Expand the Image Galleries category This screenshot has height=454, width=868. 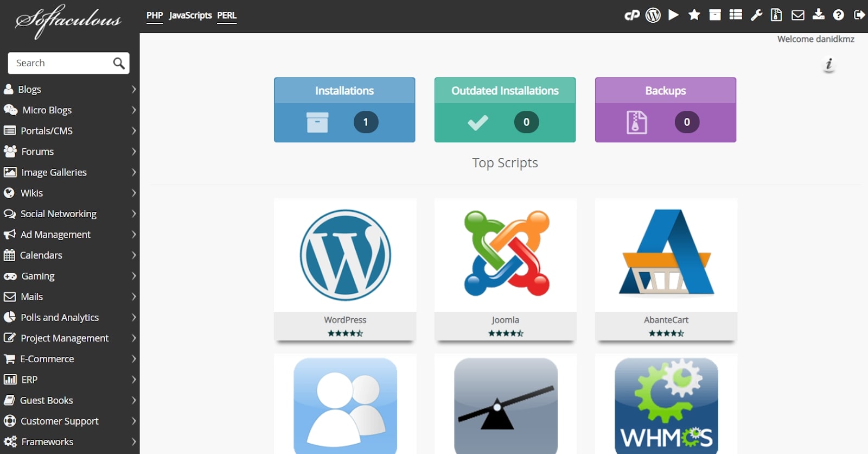click(x=69, y=172)
